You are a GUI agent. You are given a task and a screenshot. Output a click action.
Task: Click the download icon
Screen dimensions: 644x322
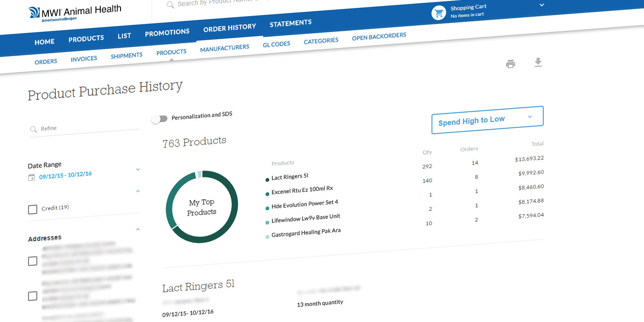538,63
